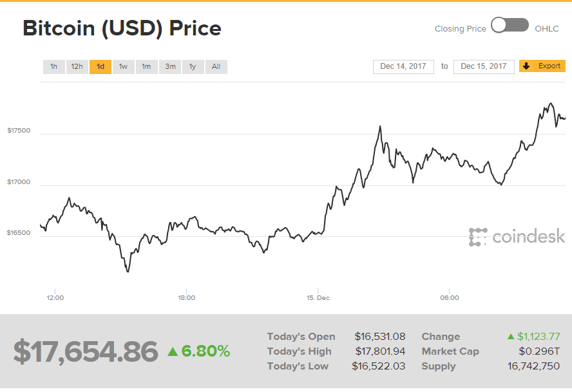Toggle the Closing Price/OHLC switch
Viewport: 572px width, 392px height.
510,26
